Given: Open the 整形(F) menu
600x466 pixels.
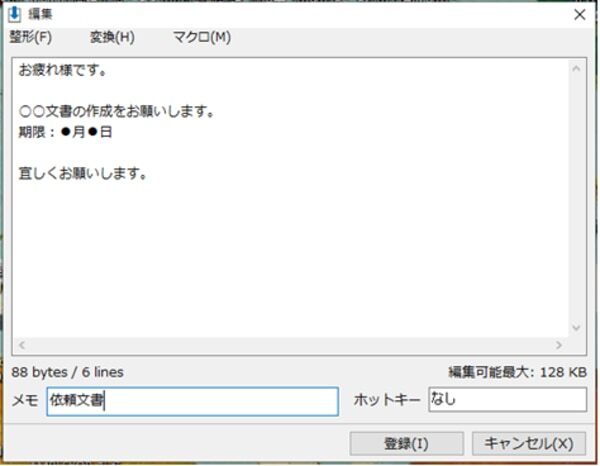Looking at the screenshot, I should pyautogui.click(x=30, y=37).
